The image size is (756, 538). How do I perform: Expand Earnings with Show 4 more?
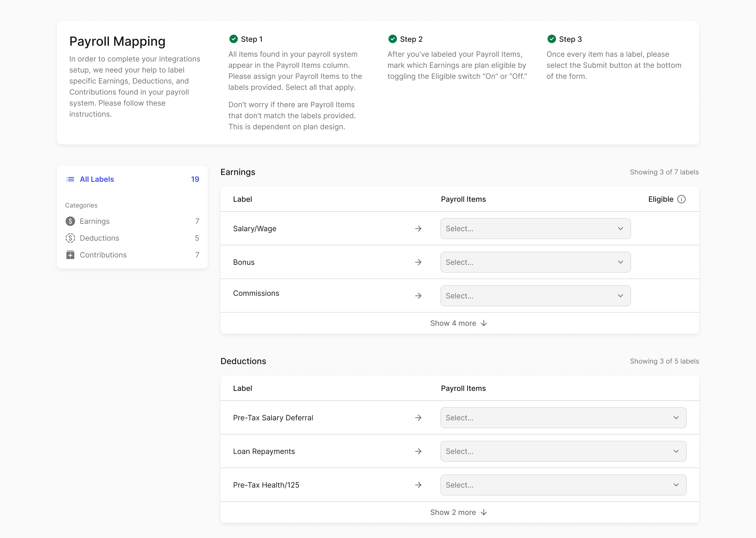[459, 323]
